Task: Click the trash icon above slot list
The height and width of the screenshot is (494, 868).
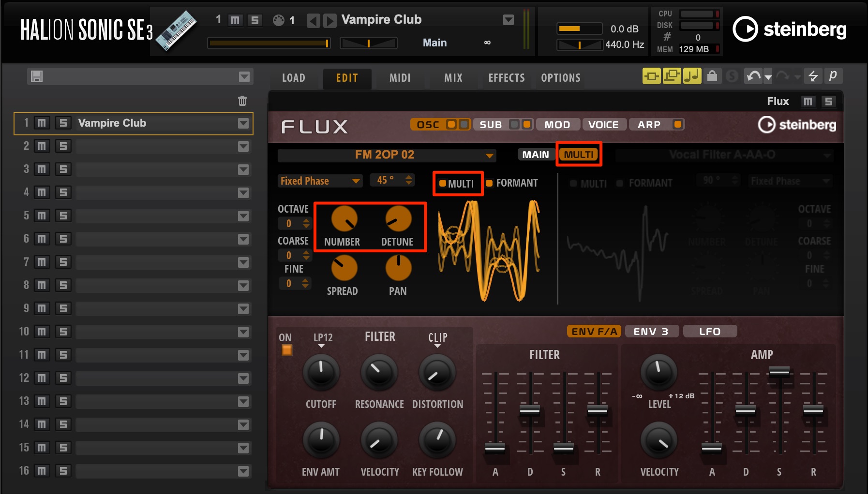Action: click(x=242, y=101)
